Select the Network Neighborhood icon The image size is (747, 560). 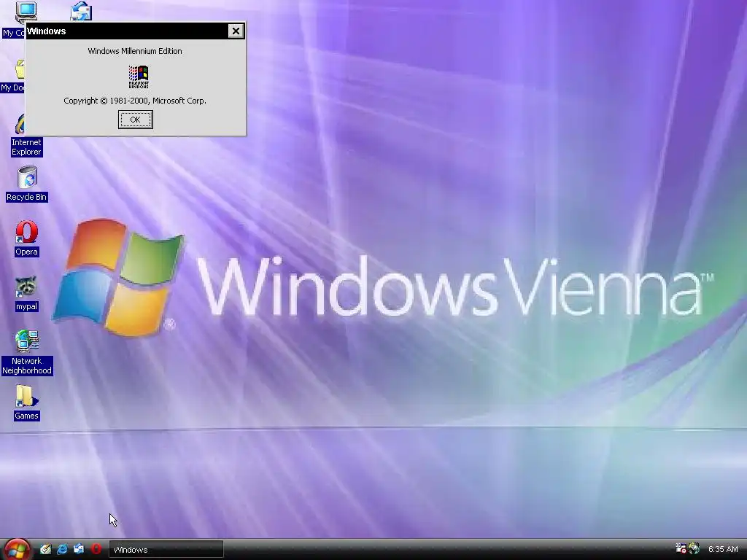coord(27,341)
